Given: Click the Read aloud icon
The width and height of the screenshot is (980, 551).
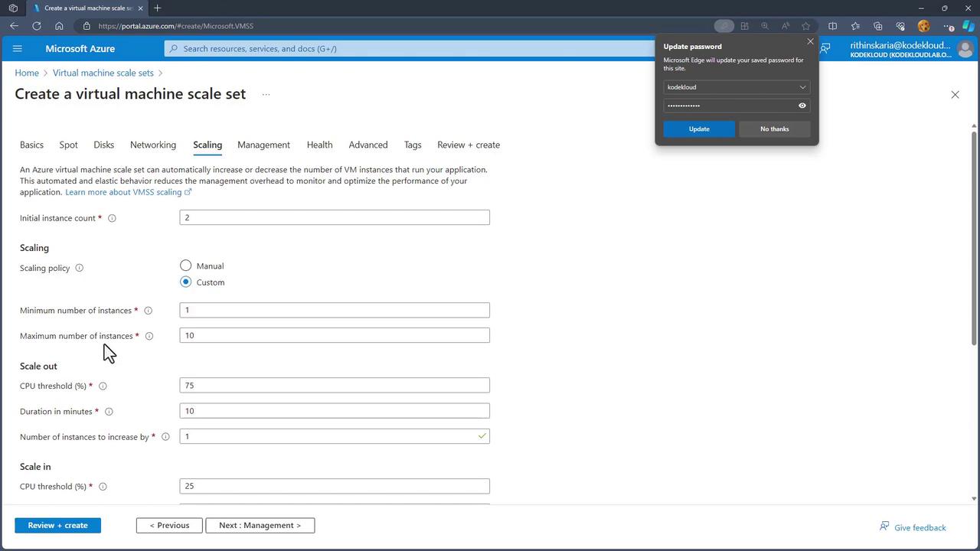Looking at the screenshot, I should 786,26.
